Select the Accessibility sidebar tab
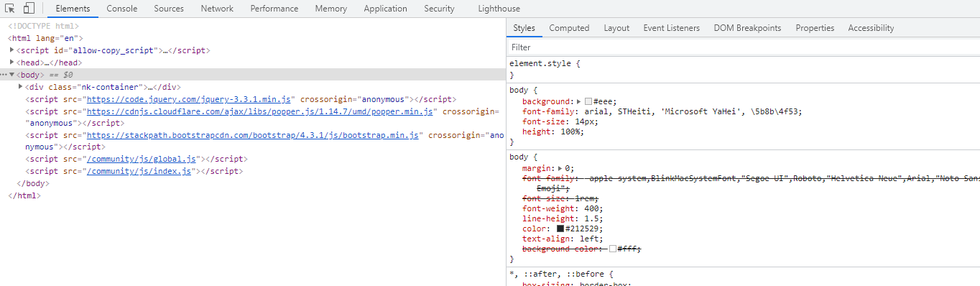This screenshot has height=286, width=980. pyautogui.click(x=871, y=28)
